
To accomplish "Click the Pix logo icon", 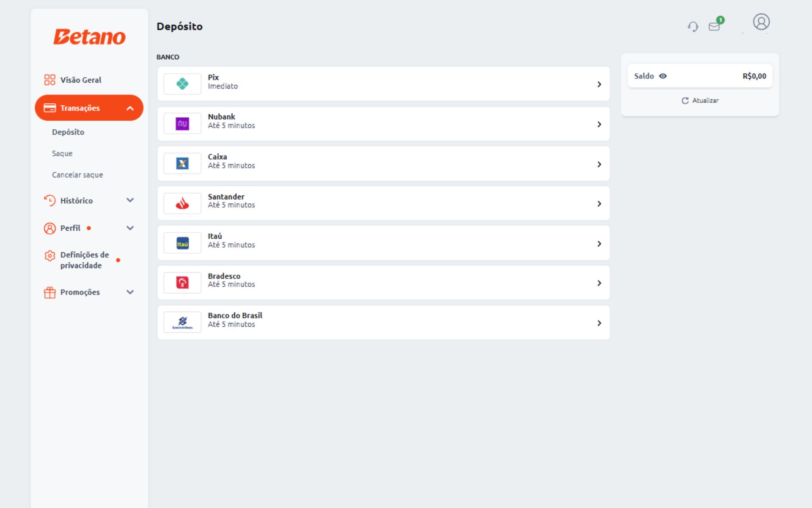I will pos(182,84).
